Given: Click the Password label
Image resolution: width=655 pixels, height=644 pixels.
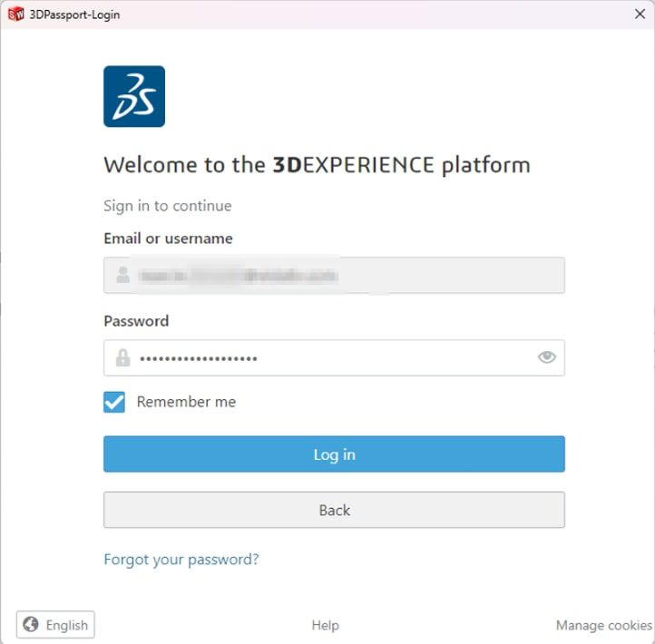Looking at the screenshot, I should click(136, 321).
